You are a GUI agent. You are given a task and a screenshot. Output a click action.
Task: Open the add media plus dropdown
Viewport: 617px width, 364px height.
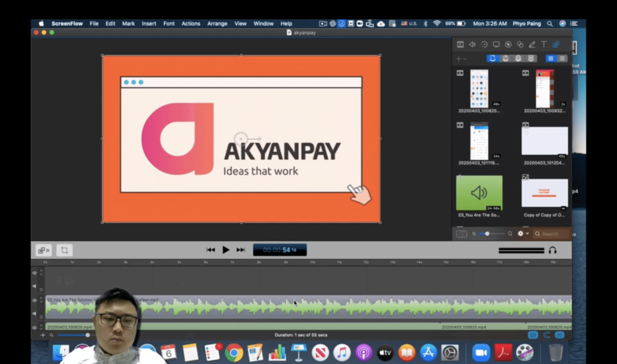[461, 59]
